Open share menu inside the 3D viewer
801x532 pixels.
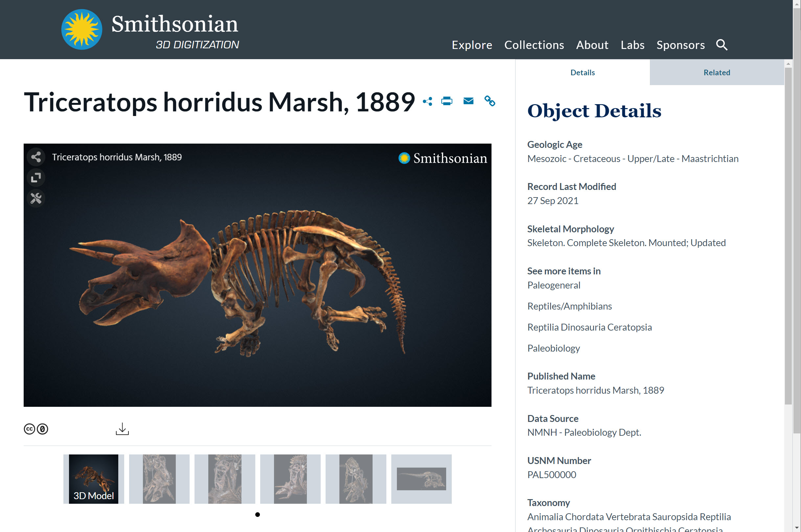tap(36, 157)
